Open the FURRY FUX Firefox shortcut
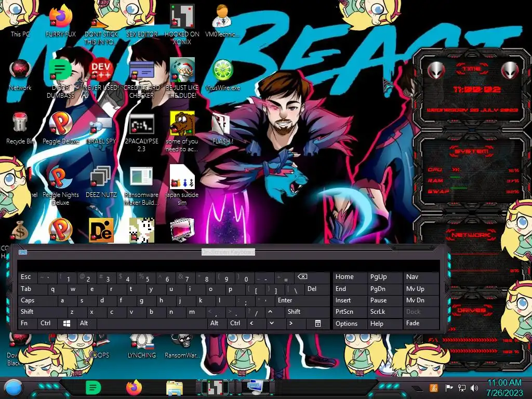This screenshot has height=399, width=532. click(x=60, y=21)
